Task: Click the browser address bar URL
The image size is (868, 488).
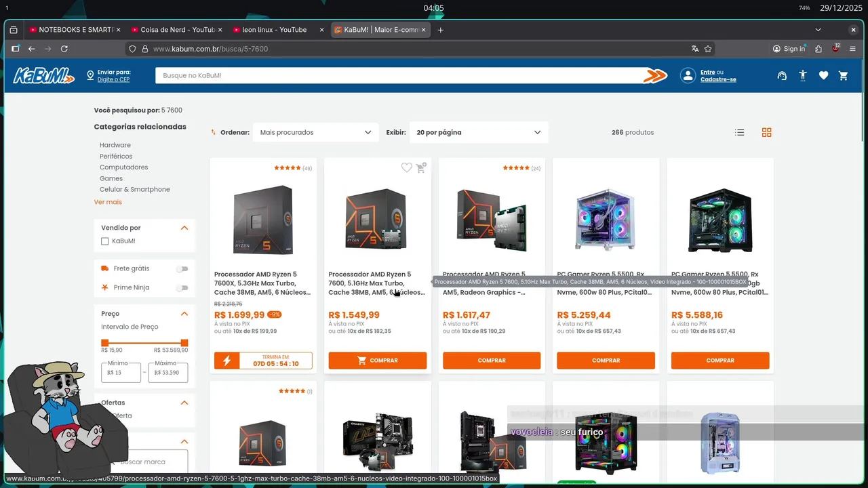Action: (x=210, y=49)
